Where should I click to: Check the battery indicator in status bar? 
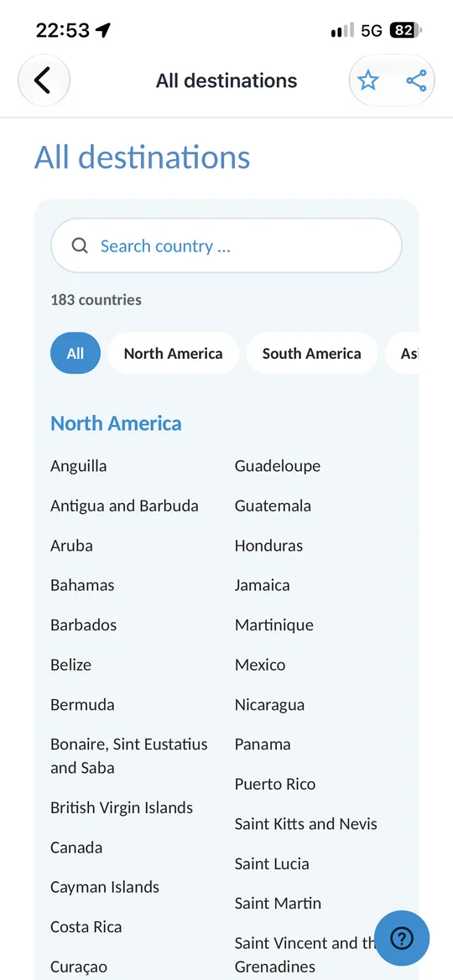tap(406, 30)
